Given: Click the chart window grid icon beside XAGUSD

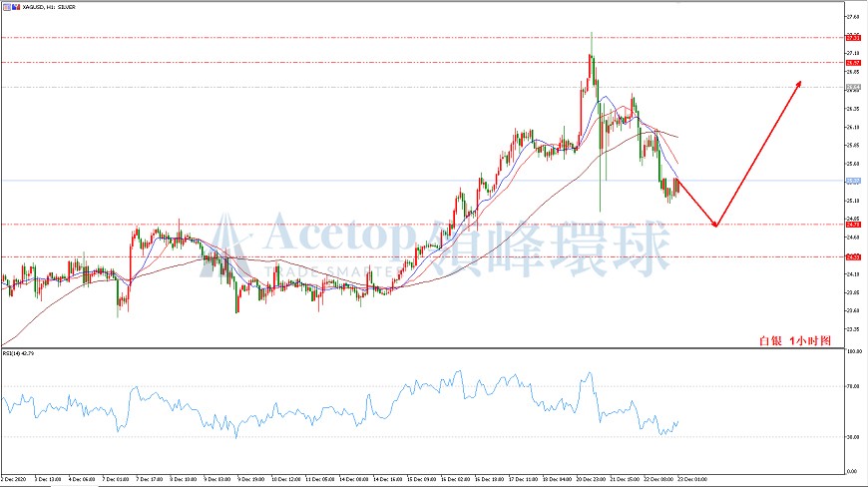Looking at the screenshot, I should 6,7.
